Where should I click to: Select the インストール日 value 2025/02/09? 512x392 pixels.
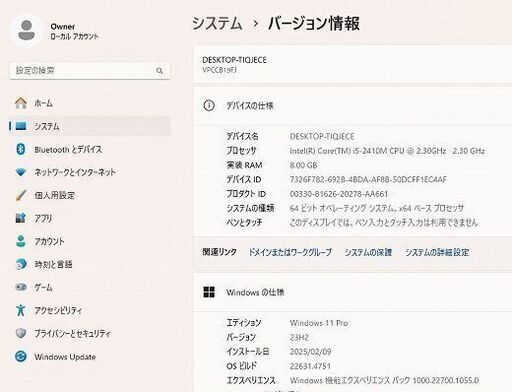310,352
